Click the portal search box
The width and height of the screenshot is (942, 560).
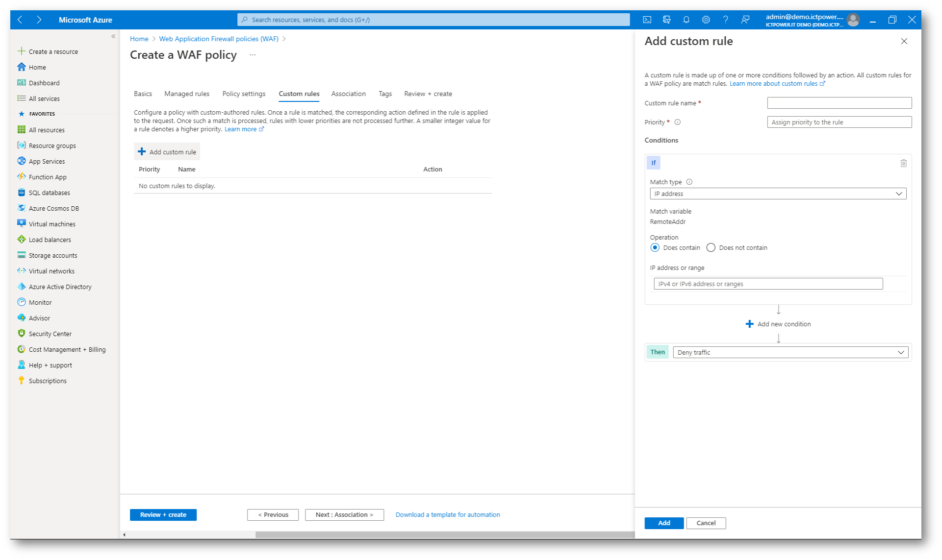tap(433, 20)
